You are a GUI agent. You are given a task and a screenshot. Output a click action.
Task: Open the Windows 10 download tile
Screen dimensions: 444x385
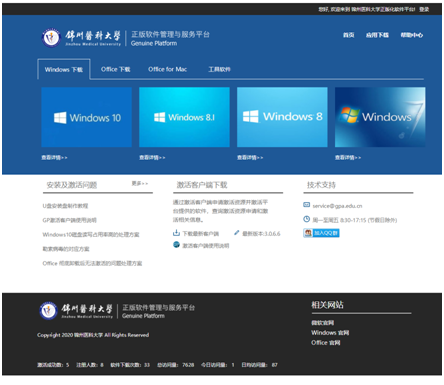pos(86,117)
